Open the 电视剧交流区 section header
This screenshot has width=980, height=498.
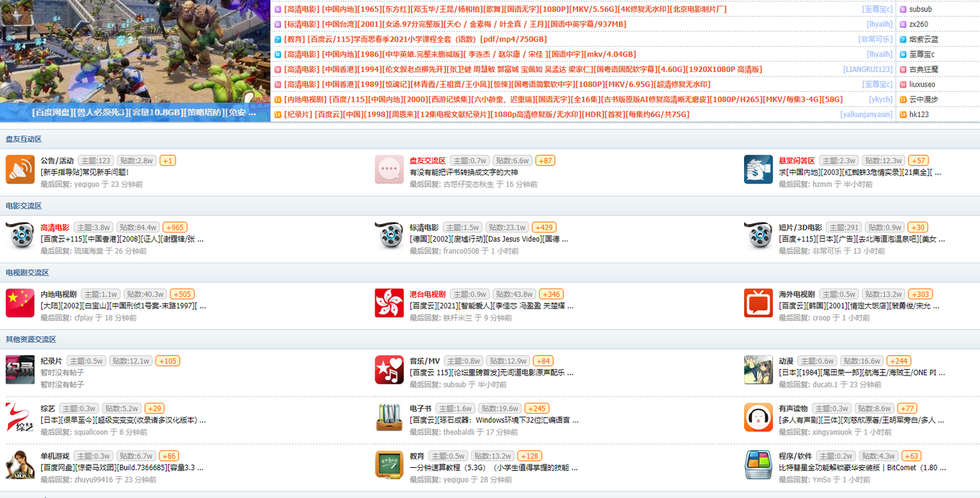point(27,272)
